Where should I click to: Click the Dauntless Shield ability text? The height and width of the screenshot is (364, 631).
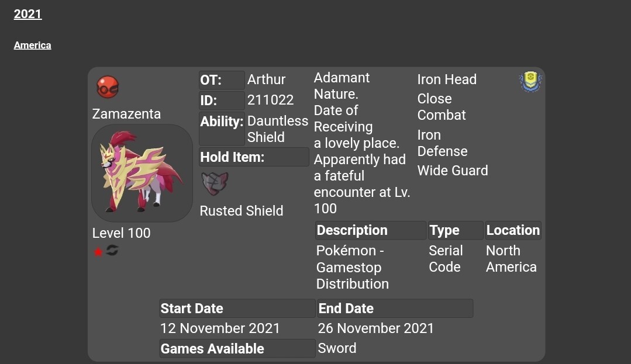tap(278, 129)
